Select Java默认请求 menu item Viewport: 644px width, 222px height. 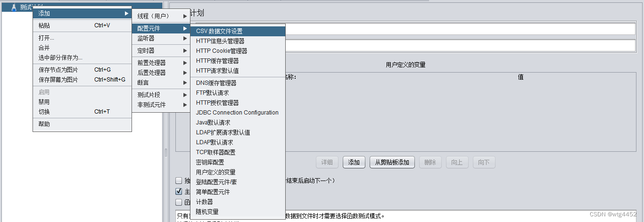click(238, 123)
